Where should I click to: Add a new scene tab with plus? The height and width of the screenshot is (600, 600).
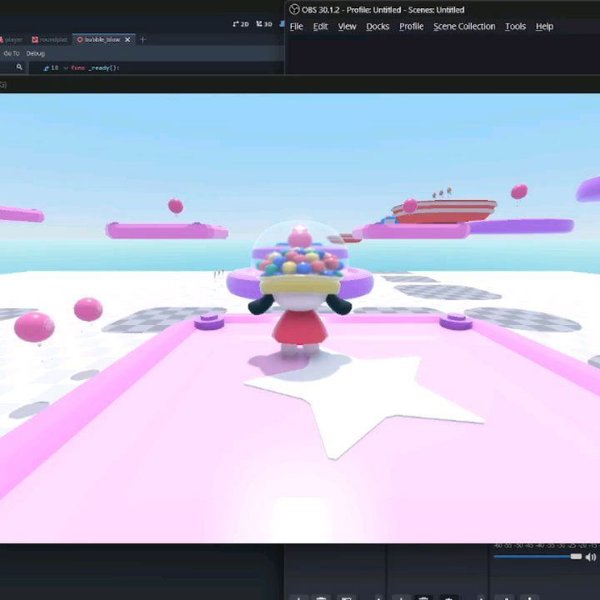[142, 39]
